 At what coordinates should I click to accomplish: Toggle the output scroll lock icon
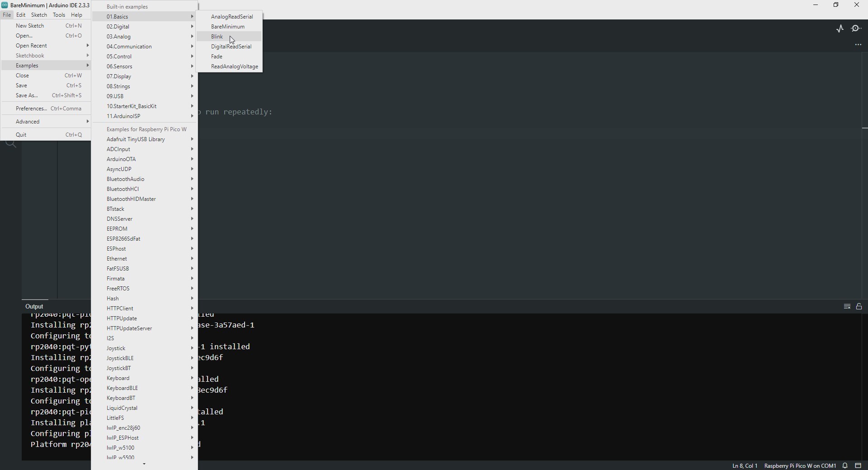(859, 307)
